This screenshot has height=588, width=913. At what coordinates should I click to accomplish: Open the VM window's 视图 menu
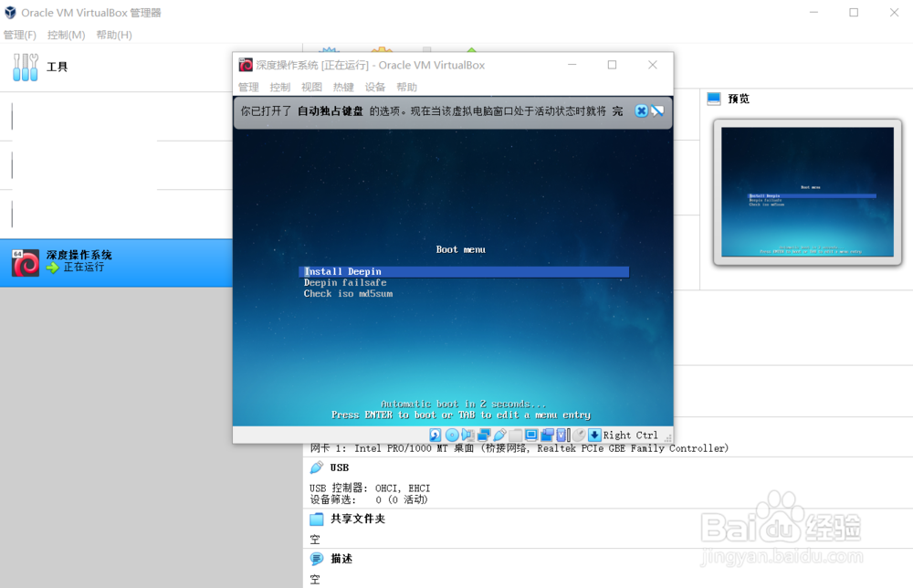point(311,87)
